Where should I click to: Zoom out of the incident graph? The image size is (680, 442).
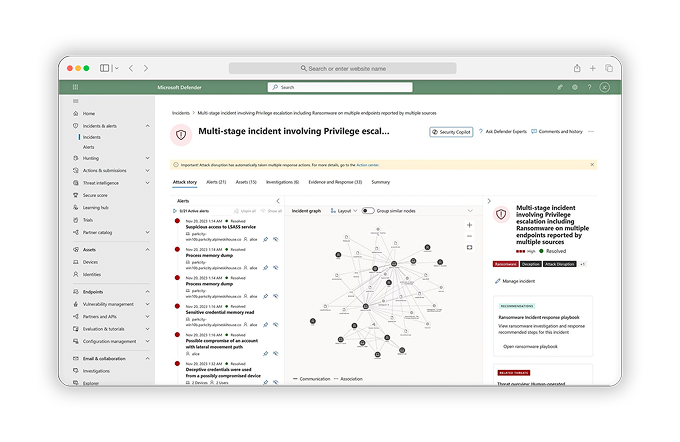(470, 234)
